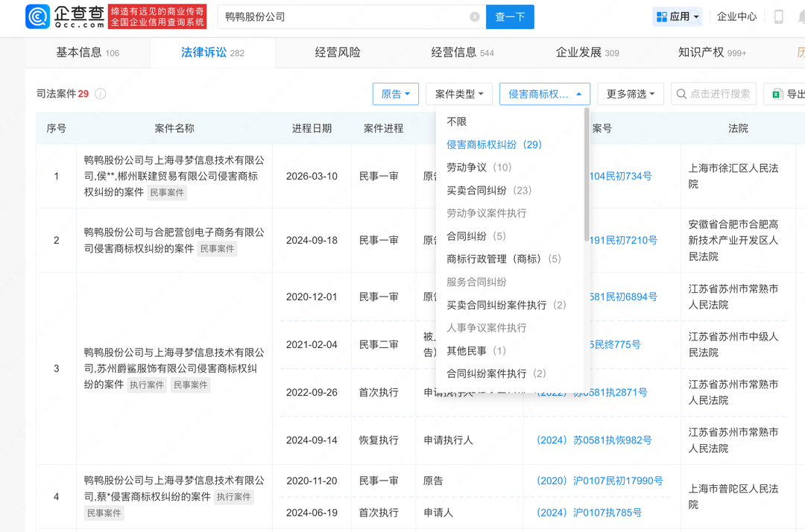Choose 劳动争议 (10) from the list
Screen dimensions: 805x532
tap(479, 168)
